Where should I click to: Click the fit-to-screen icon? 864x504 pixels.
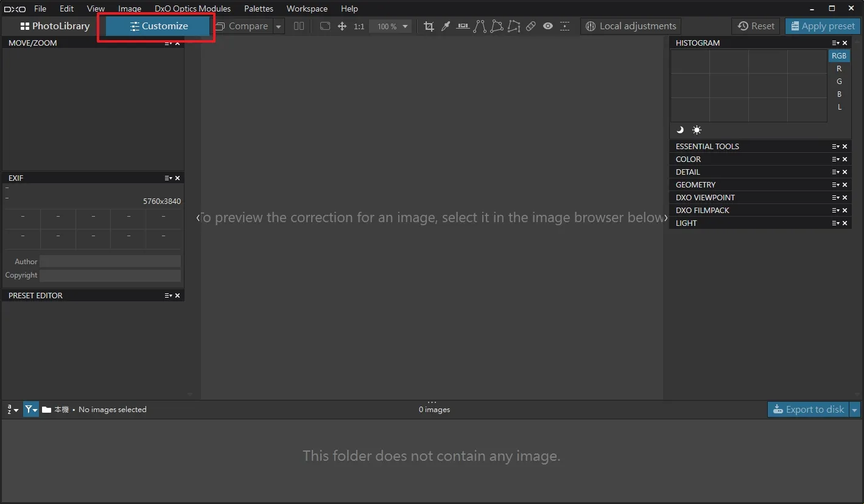tap(325, 26)
